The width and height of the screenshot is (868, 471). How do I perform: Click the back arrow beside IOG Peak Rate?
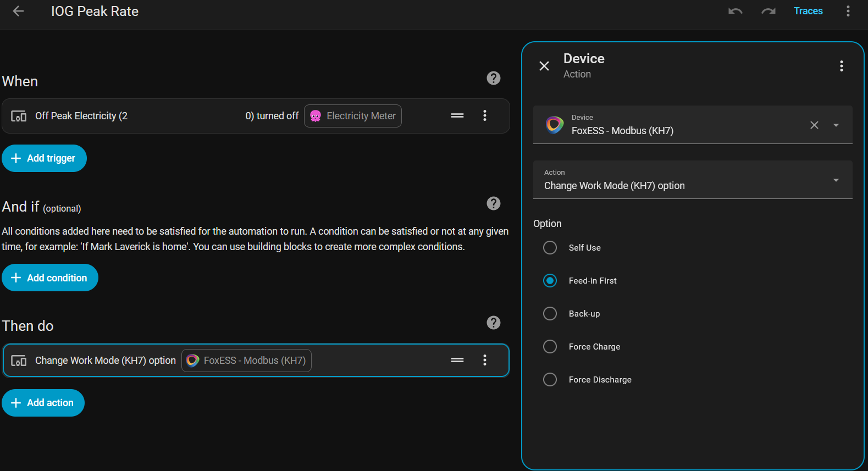click(18, 11)
